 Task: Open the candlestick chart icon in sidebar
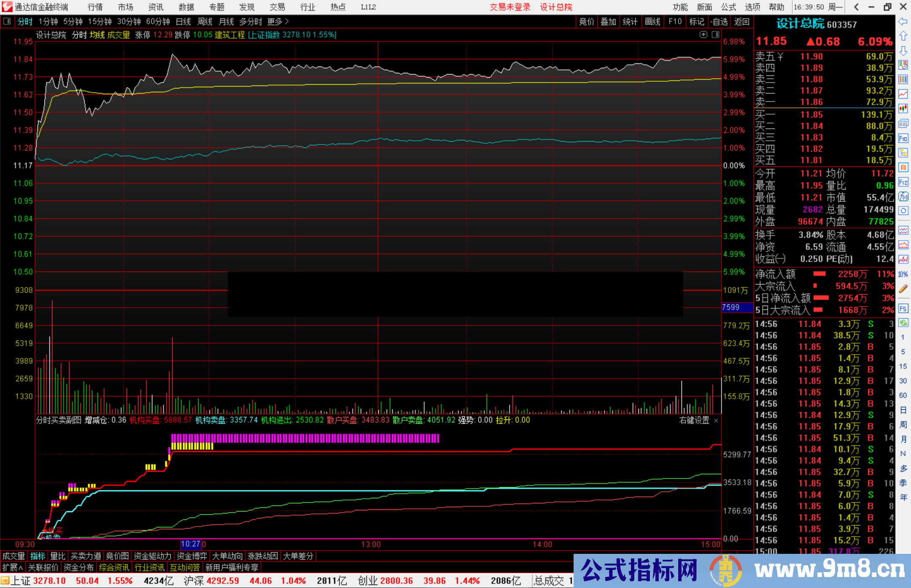point(903,108)
